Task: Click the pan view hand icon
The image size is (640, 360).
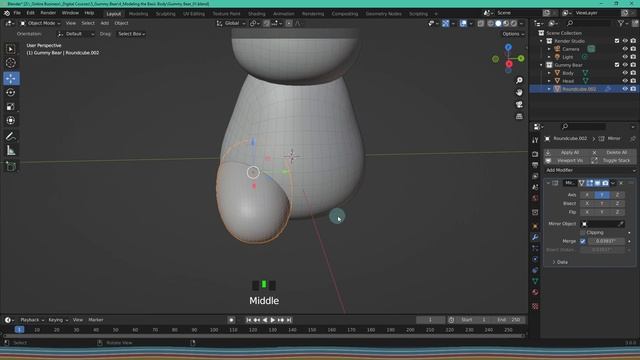Action: (519, 93)
